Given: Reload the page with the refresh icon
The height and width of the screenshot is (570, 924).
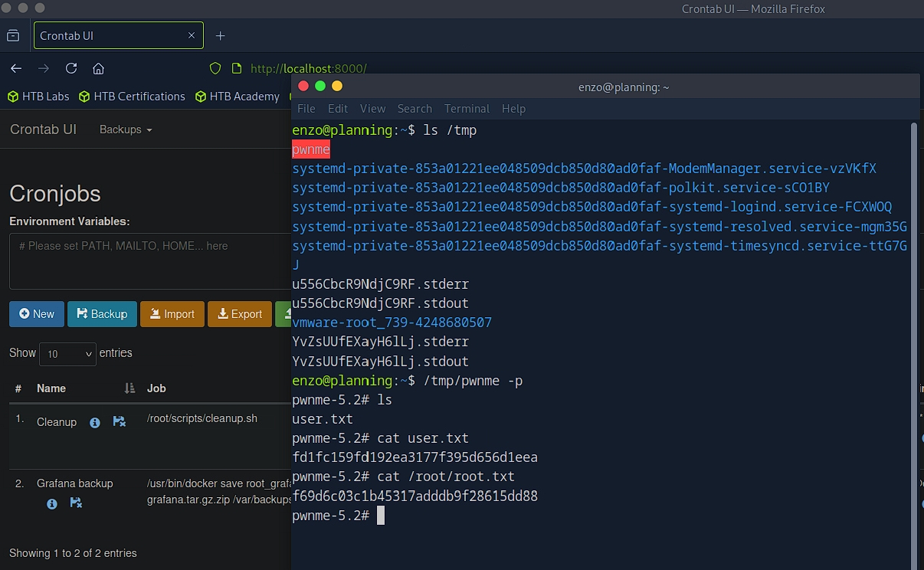Looking at the screenshot, I should (71, 68).
